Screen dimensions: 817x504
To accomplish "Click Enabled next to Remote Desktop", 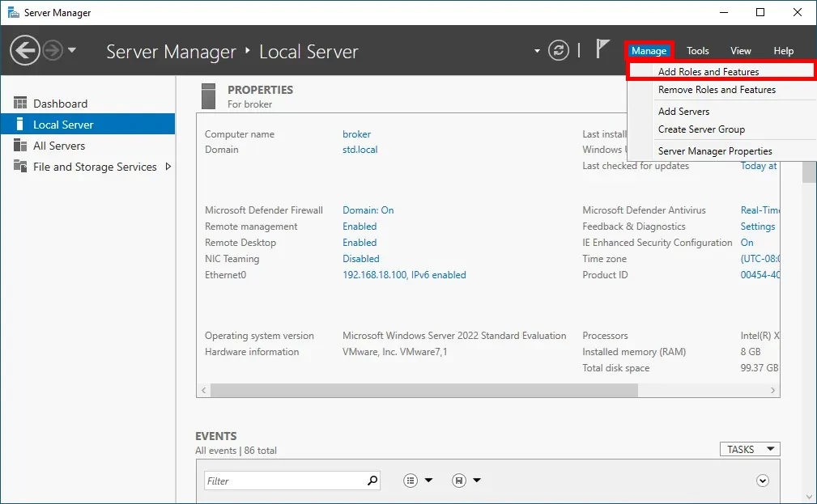I will point(359,242).
